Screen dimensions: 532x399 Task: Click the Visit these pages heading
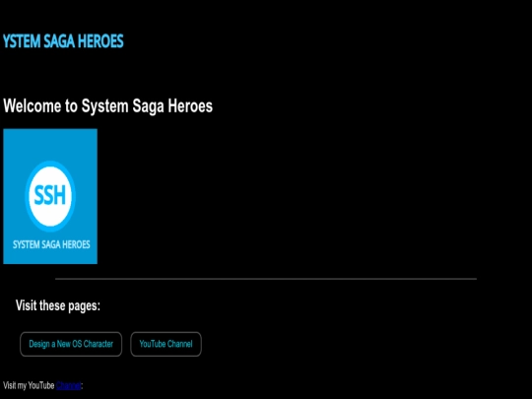[x=58, y=305]
